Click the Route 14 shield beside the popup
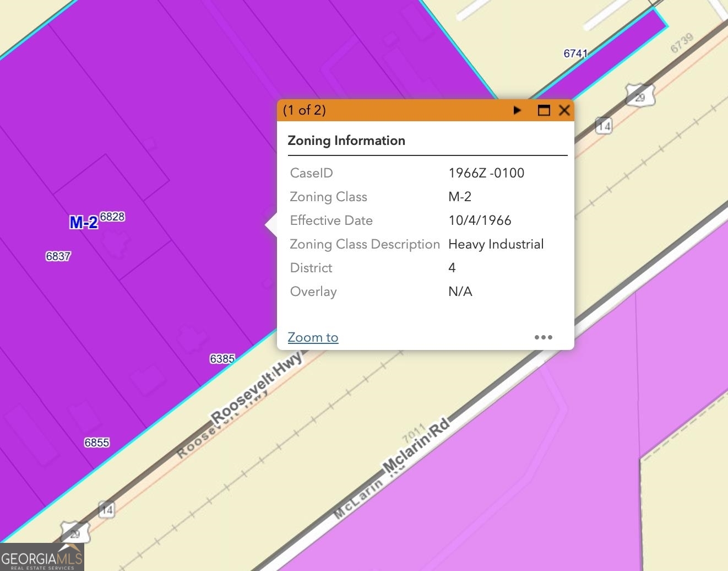The height and width of the screenshot is (571, 728). tap(604, 126)
